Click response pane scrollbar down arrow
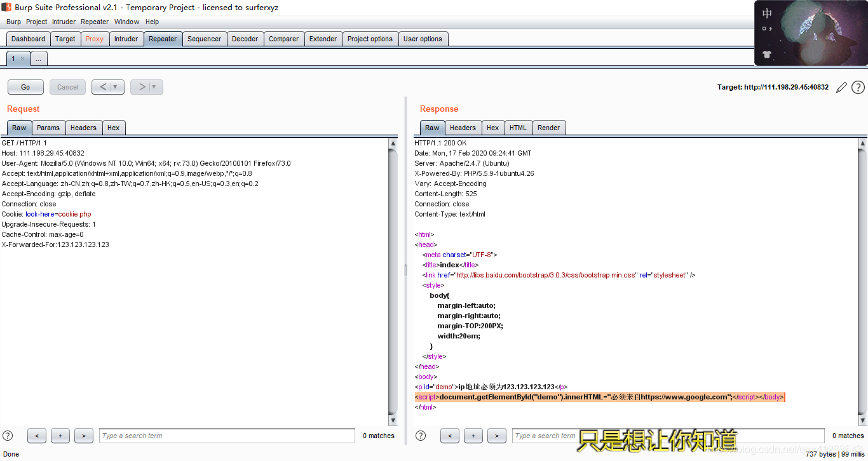 (x=862, y=421)
